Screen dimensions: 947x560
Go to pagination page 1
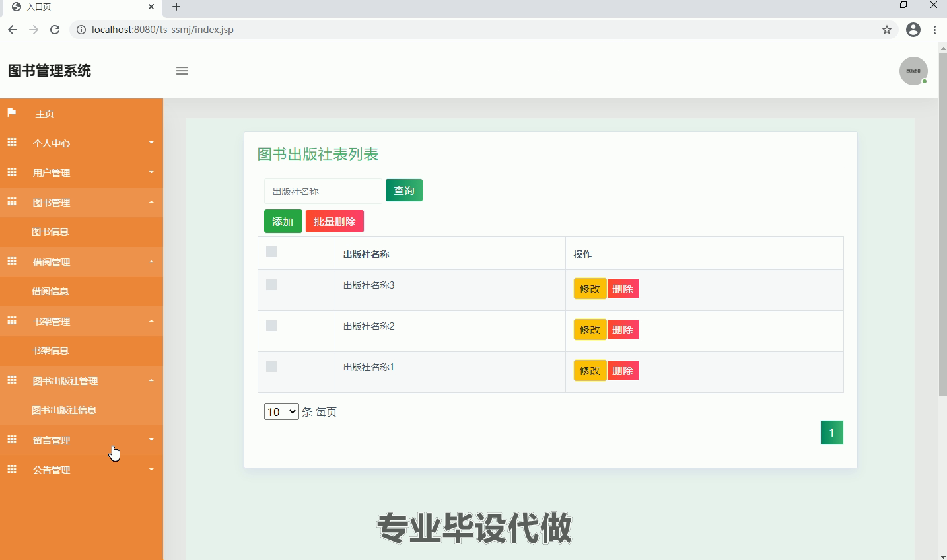pos(832,433)
